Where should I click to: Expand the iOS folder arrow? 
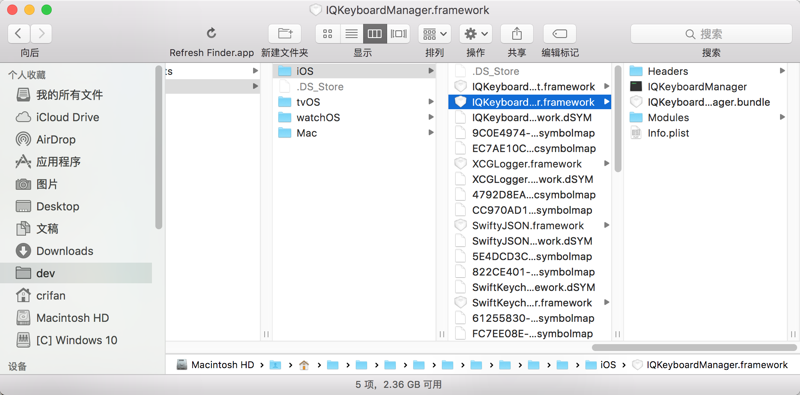coord(431,71)
